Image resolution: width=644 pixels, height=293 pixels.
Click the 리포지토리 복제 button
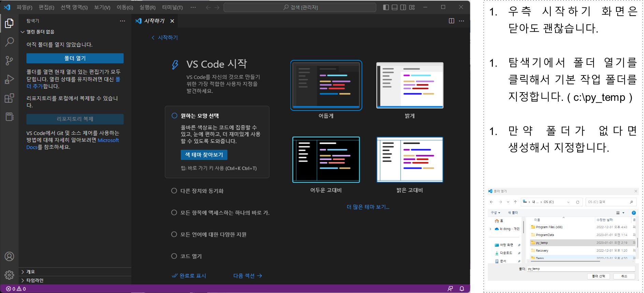[x=75, y=119]
